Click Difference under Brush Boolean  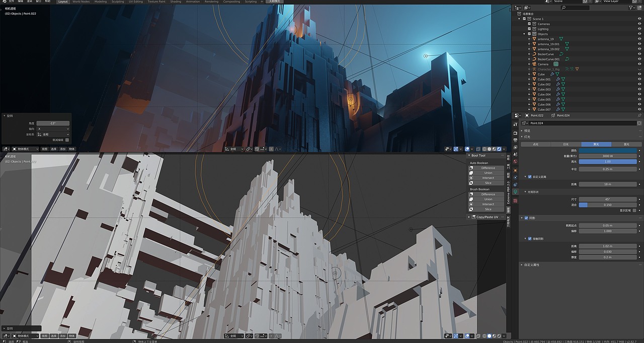tap(488, 194)
